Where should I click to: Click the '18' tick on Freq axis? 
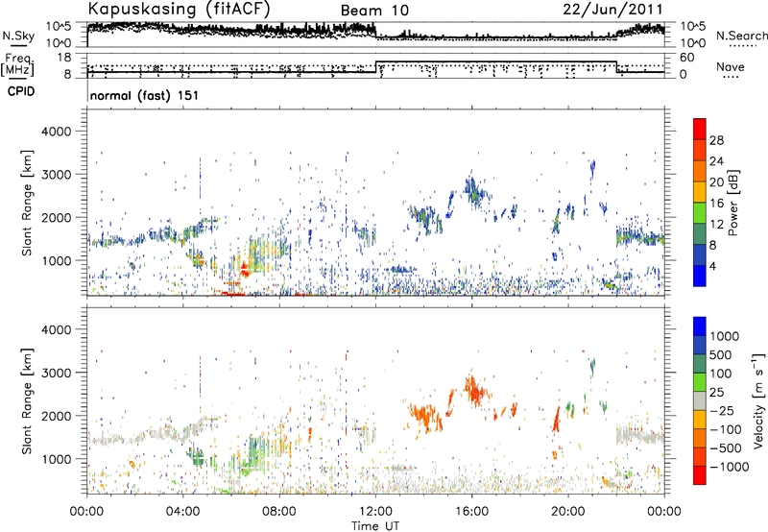pyautogui.click(x=64, y=58)
